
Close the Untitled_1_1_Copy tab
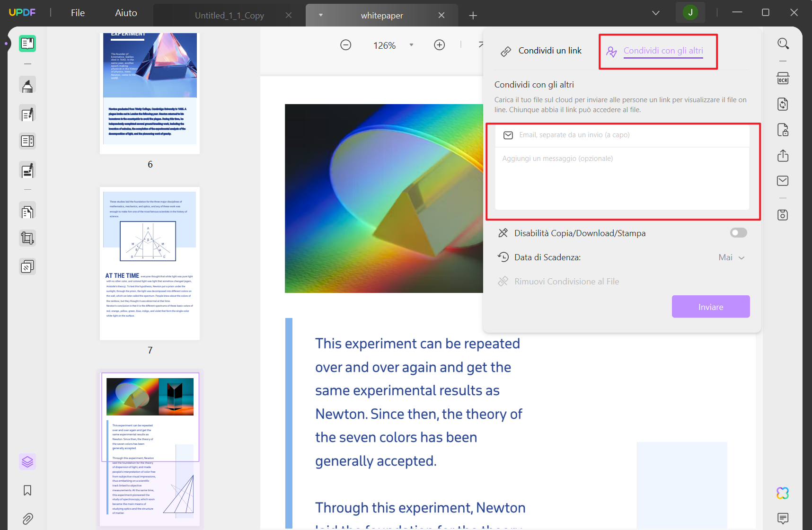(289, 15)
